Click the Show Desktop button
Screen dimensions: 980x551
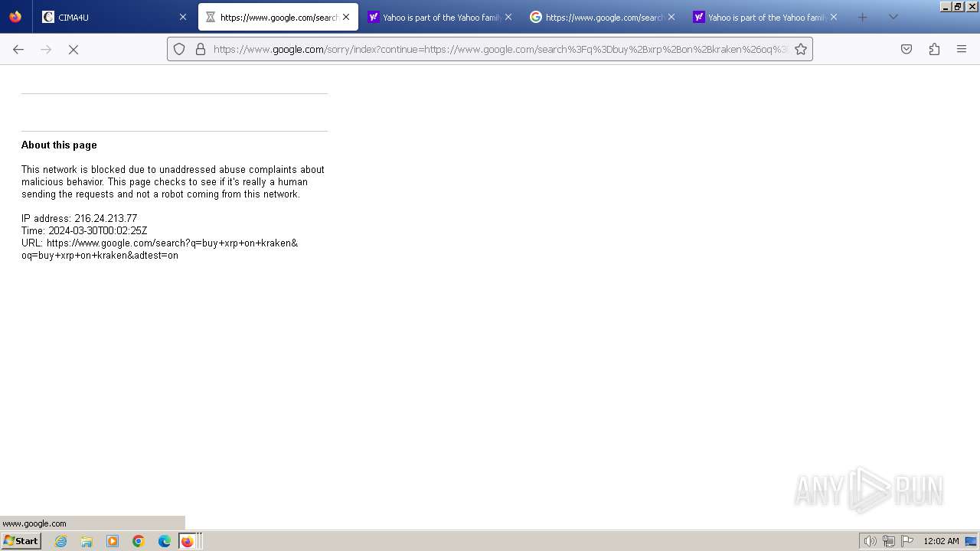point(972,541)
